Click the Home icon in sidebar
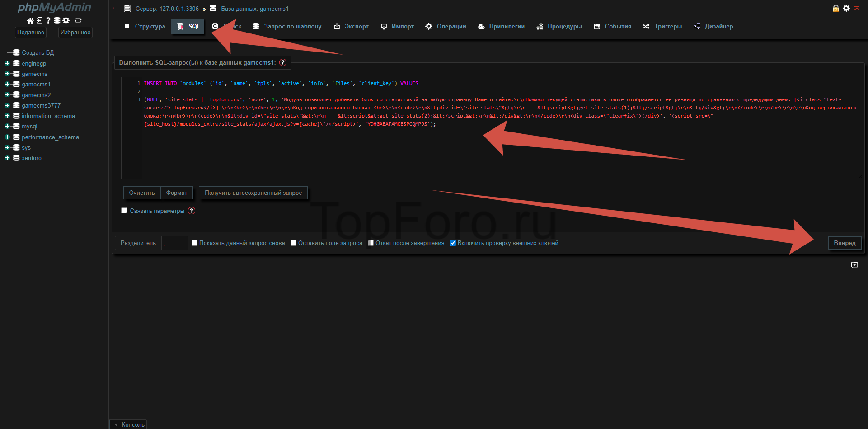868x429 pixels. click(30, 20)
